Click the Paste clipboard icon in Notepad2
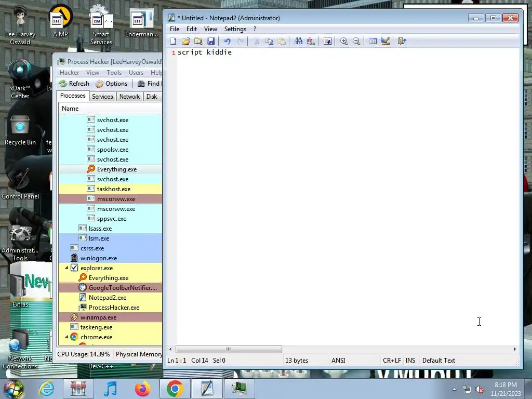 click(x=282, y=42)
